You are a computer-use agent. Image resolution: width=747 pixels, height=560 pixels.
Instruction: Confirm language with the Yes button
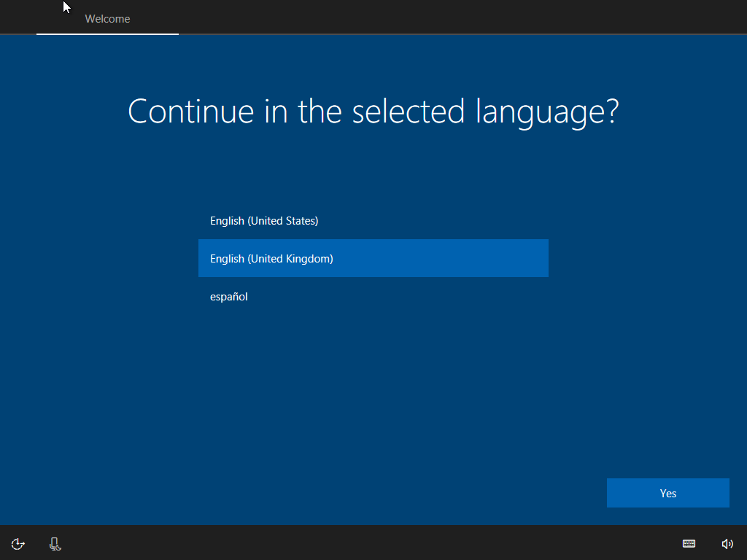click(x=668, y=493)
